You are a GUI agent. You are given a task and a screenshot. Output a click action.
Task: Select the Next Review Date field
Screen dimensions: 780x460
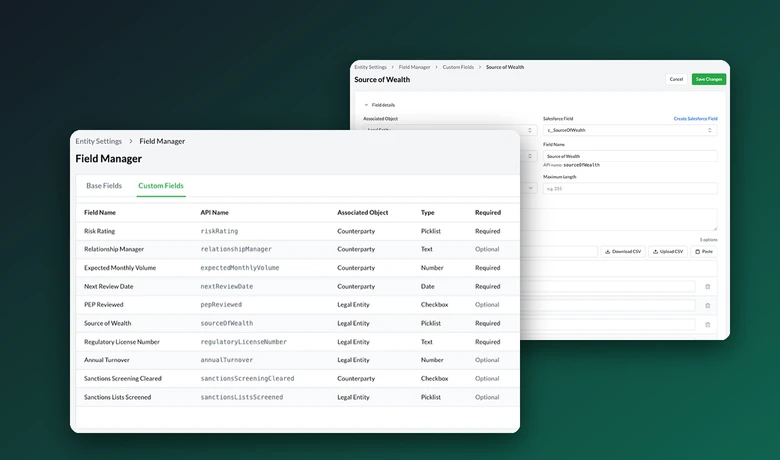point(297,286)
